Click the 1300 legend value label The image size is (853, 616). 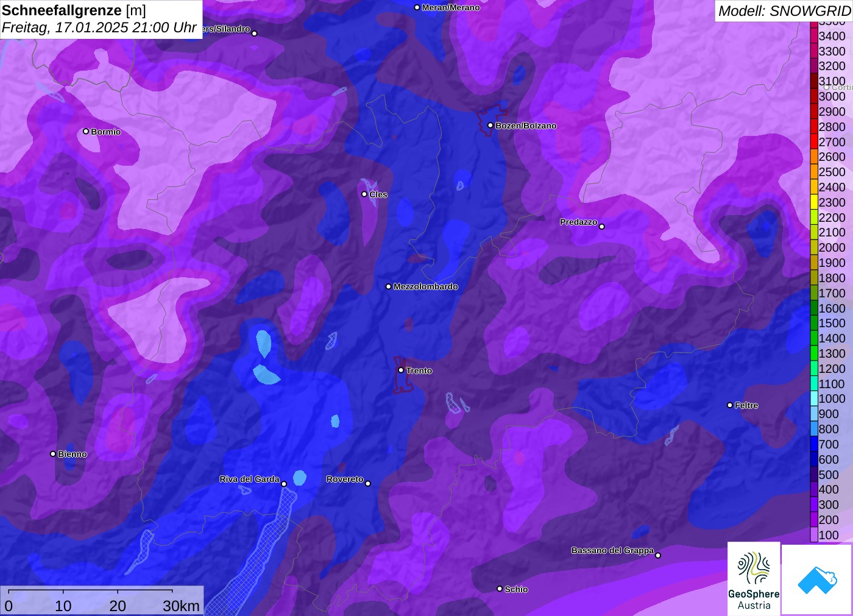pyautogui.click(x=832, y=353)
